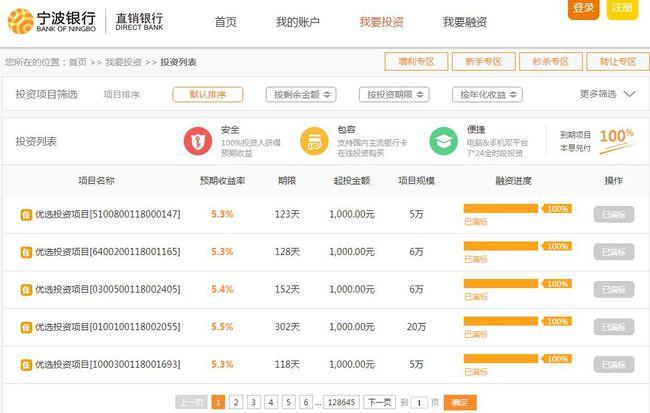Click progress bar for the 152天 project
650x413 pixels.
click(501, 284)
